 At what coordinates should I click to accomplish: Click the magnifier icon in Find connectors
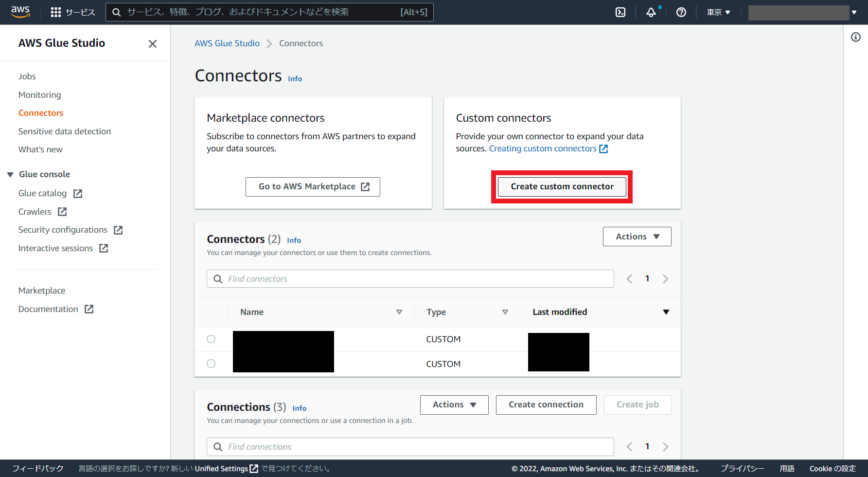(x=218, y=279)
